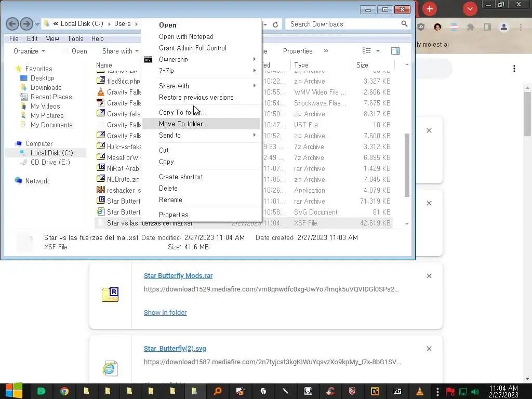The image size is (532, 399).
Task: Select the NLBrute.zip file row
Action: pyautogui.click(x=244, y=179)
